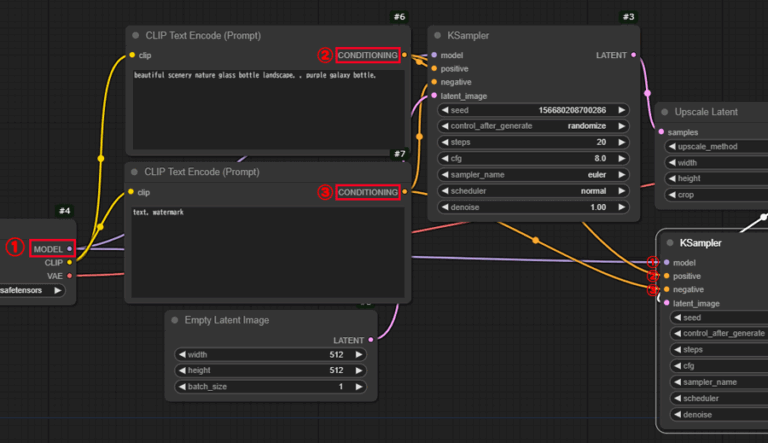
Task: Click the clip input port on the text, watermark node
Action: pos(131,192)
